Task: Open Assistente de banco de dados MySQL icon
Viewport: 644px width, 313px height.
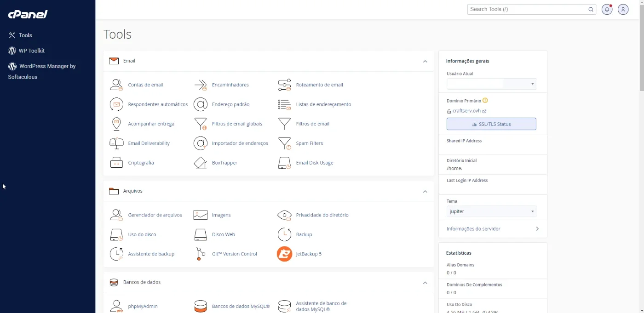Action: 285,306
